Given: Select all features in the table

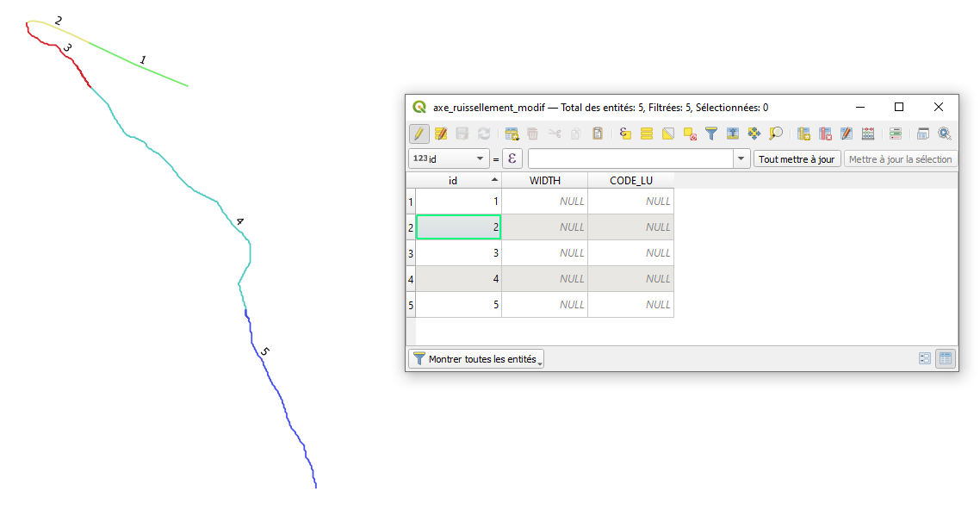Looking at the screenshot, I should tap(647, 133).
